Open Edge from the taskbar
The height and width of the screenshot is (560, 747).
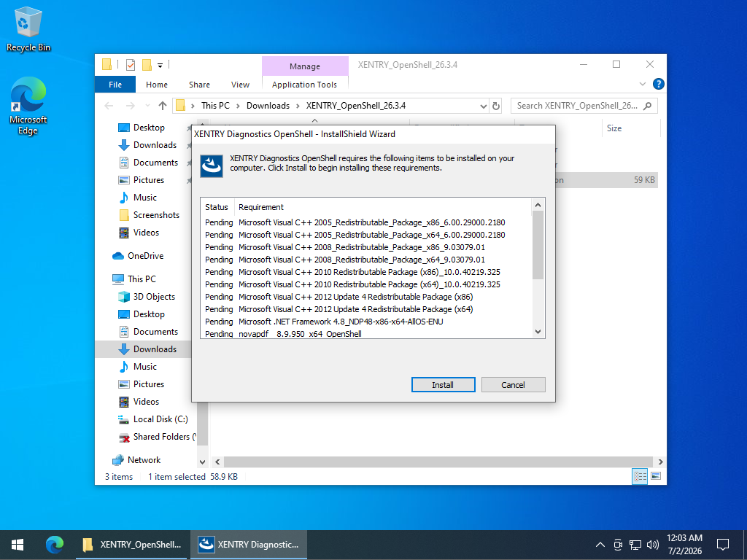tap(54, 544)
